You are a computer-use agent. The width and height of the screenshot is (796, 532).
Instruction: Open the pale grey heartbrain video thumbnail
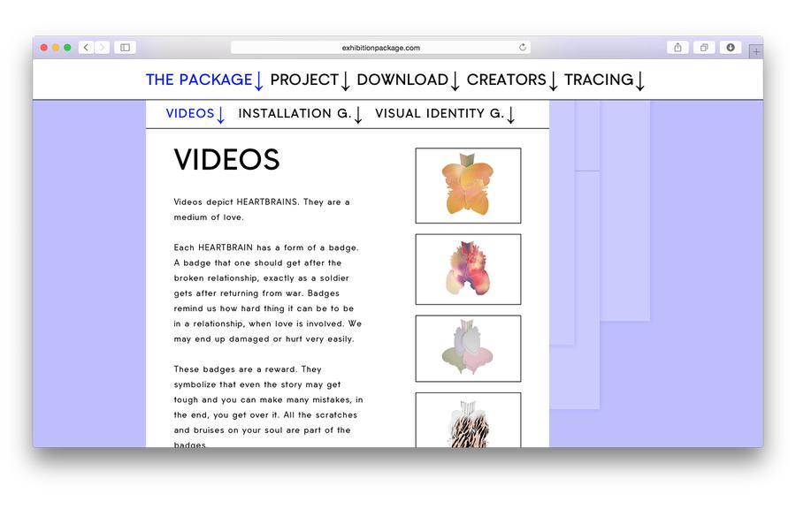click(468, 348)
